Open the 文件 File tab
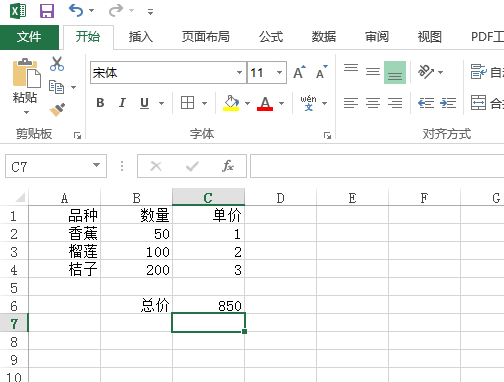The height and width of the screenshot is (382, 504). coord(29,37)
